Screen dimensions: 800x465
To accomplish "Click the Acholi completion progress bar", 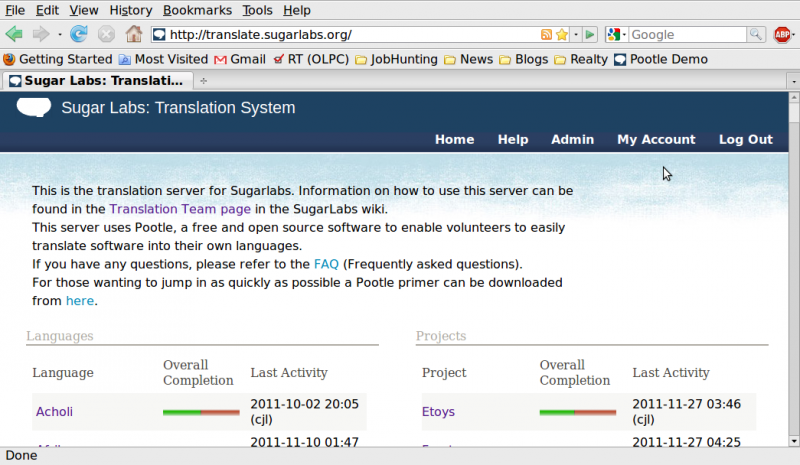I will tap(198, 411).
